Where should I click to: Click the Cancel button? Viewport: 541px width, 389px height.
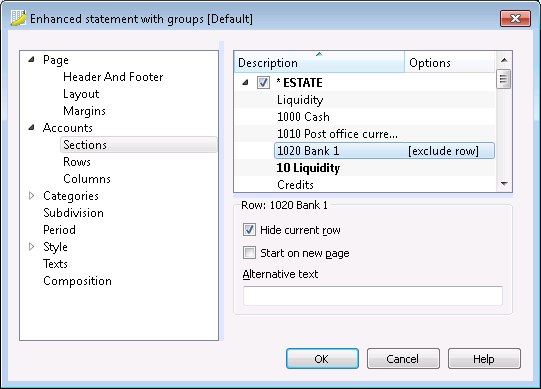pos(403,359)
